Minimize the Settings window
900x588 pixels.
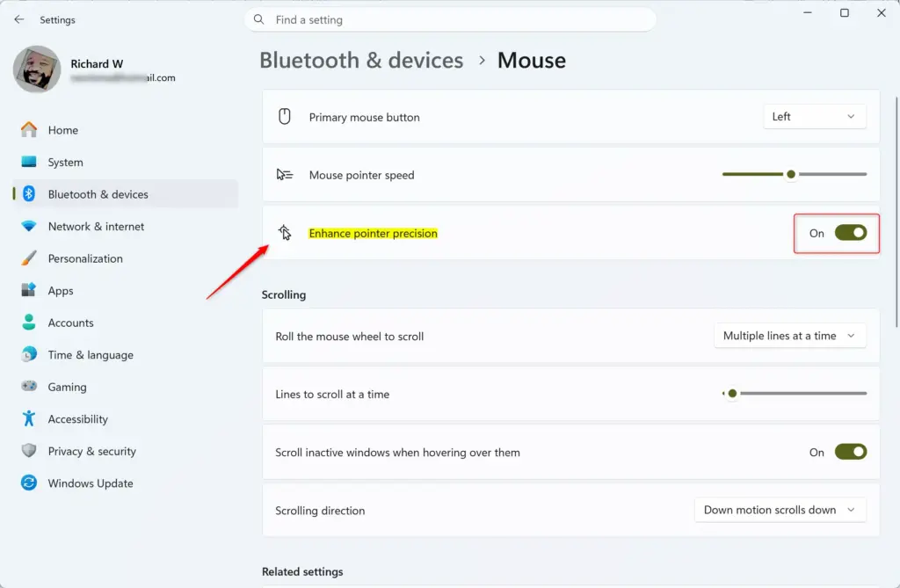[x=808, y=12]
